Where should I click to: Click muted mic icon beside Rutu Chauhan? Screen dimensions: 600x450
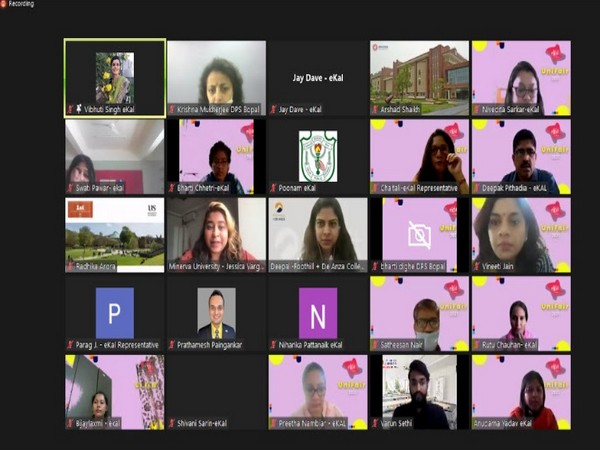click(477, 345)
